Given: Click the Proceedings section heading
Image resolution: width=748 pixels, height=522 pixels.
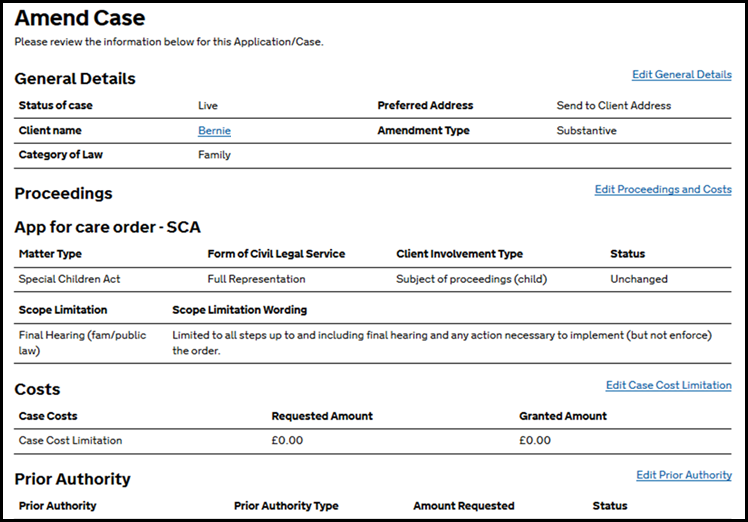Looking at the screenshot, I should 63,194.
